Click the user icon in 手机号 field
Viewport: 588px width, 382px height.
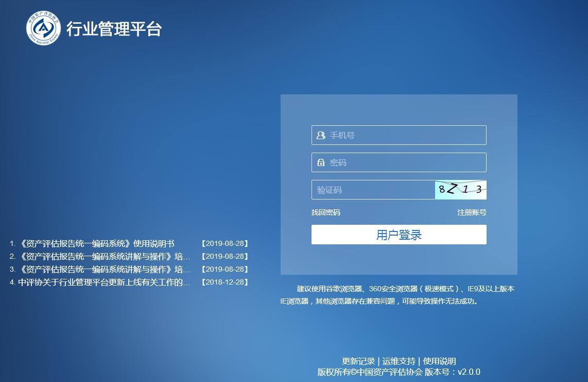321,136
